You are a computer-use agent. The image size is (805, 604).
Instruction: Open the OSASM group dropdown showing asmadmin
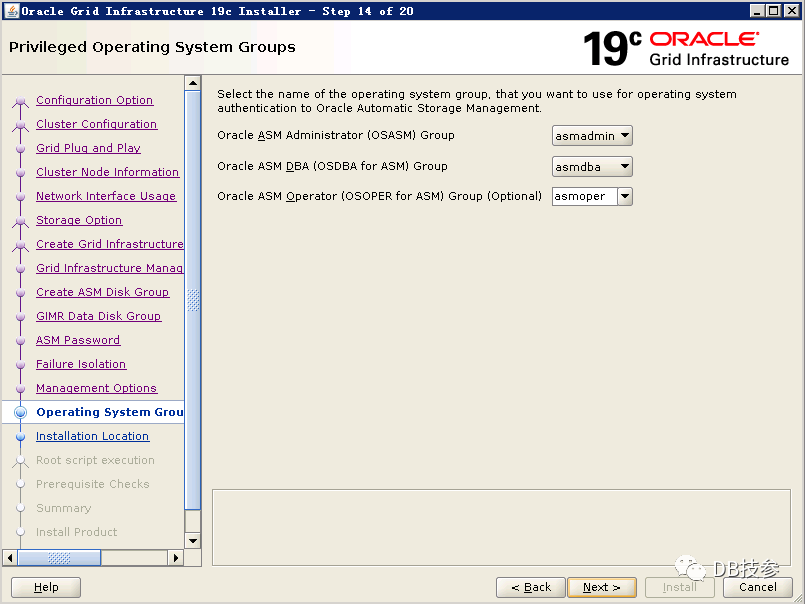(x=592, y=136)
